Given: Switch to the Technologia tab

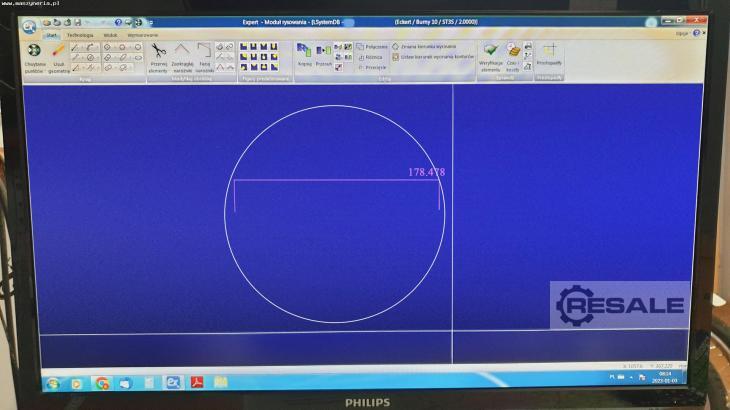Looking at the screenshot, I should click(80, 34).
